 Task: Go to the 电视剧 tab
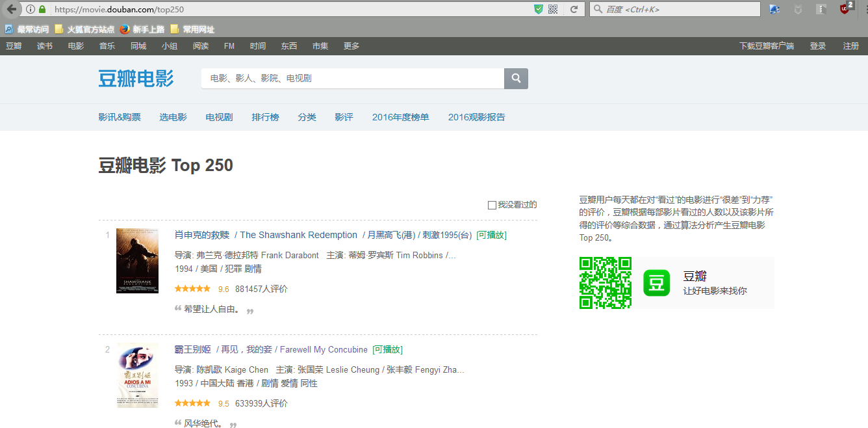pyautogui.click(x=220, y=117)
